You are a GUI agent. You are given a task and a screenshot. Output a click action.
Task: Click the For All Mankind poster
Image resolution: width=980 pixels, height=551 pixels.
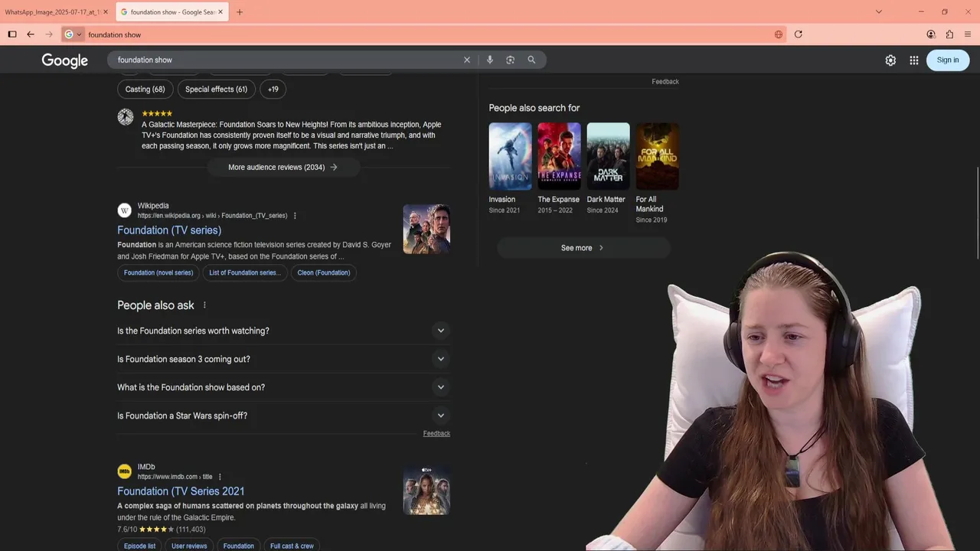coord(657,156)
